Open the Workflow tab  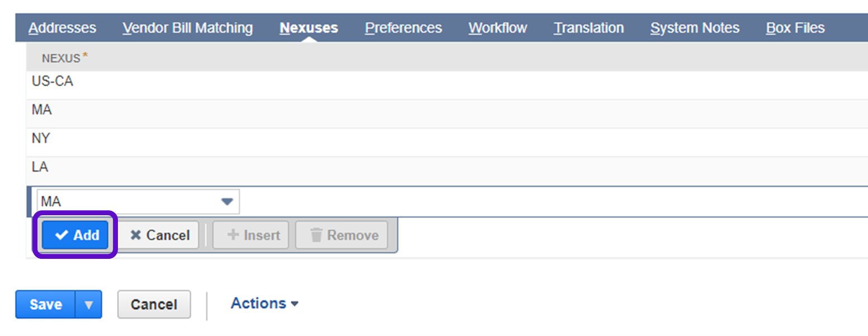tap(497, 28)
